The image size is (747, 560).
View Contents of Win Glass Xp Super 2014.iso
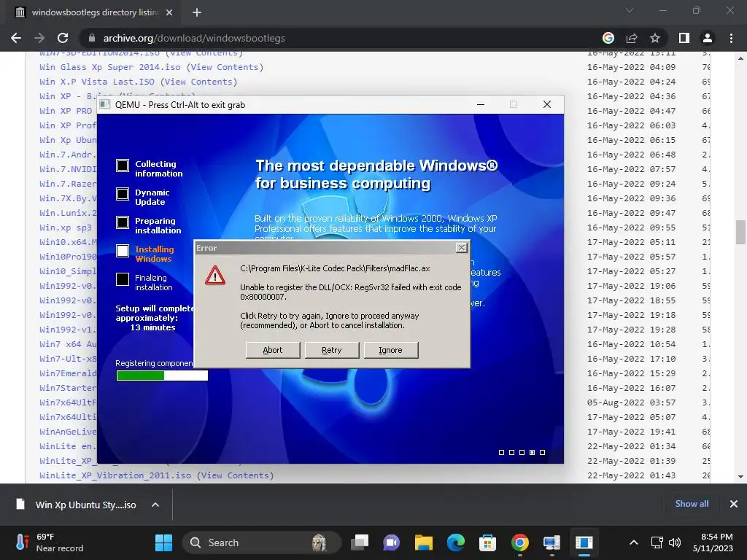(225, 67)
